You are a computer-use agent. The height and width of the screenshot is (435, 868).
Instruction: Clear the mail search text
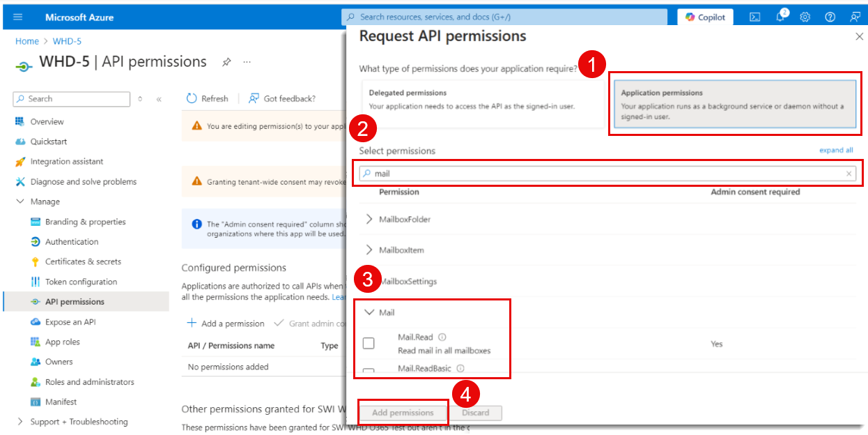pyautogui.click(x=849, y=174)
